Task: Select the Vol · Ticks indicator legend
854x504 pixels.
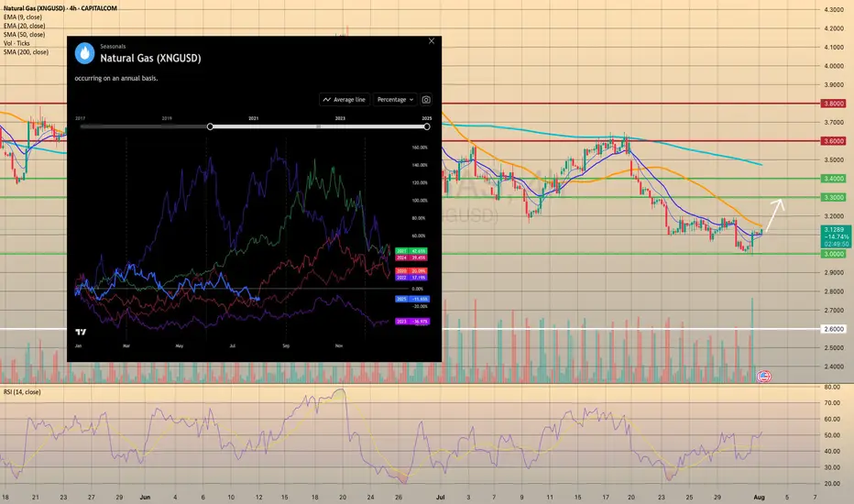Action: [x=16, y=43]
